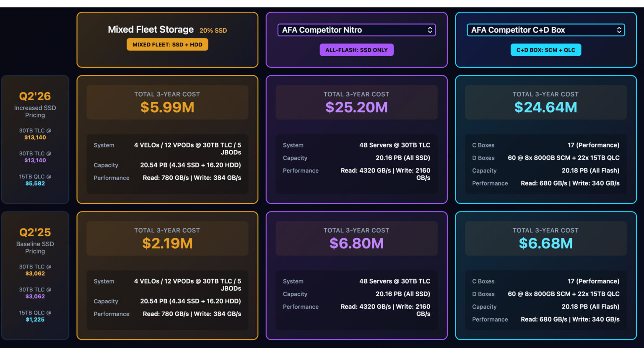
Task: Click the chevron on the Nitro competitor selector
Action: (x=430, y=30)
